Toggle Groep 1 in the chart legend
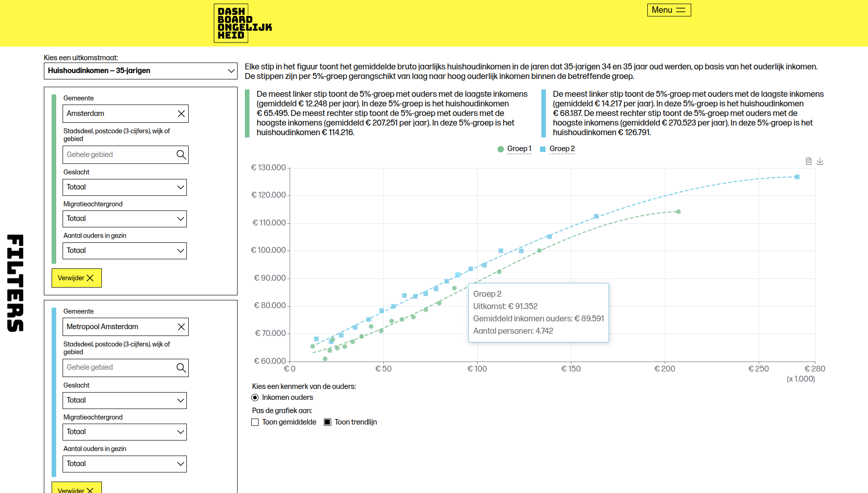The image size is (868, 493). [x=515, y=149]
